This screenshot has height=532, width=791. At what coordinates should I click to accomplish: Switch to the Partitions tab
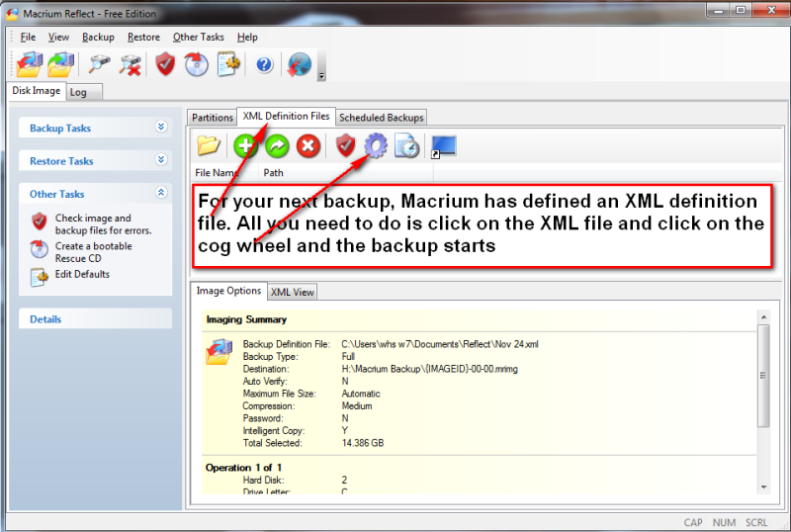(x=212, y=117)
